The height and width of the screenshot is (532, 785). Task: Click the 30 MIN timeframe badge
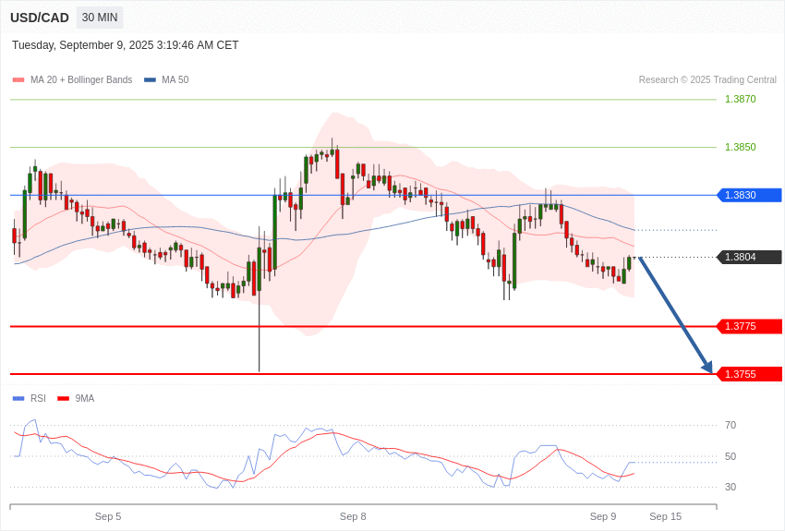pyautogui.click(x=100, y=18)
